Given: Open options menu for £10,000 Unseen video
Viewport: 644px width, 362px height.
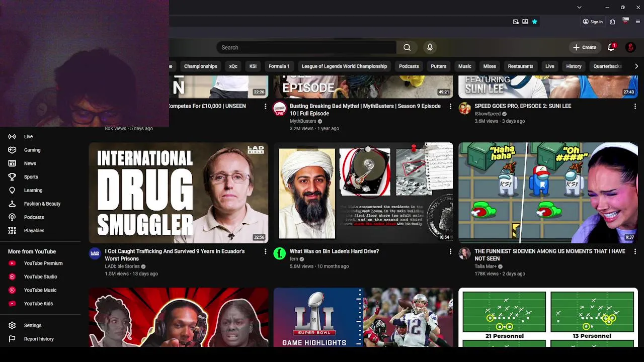Looking at the screenshot, I should tap(265, 106).
